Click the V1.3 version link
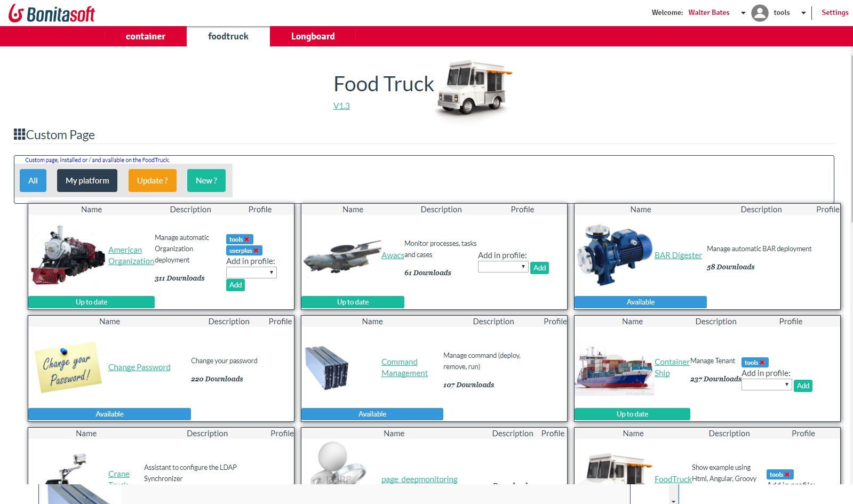 [x=341, y=106]
